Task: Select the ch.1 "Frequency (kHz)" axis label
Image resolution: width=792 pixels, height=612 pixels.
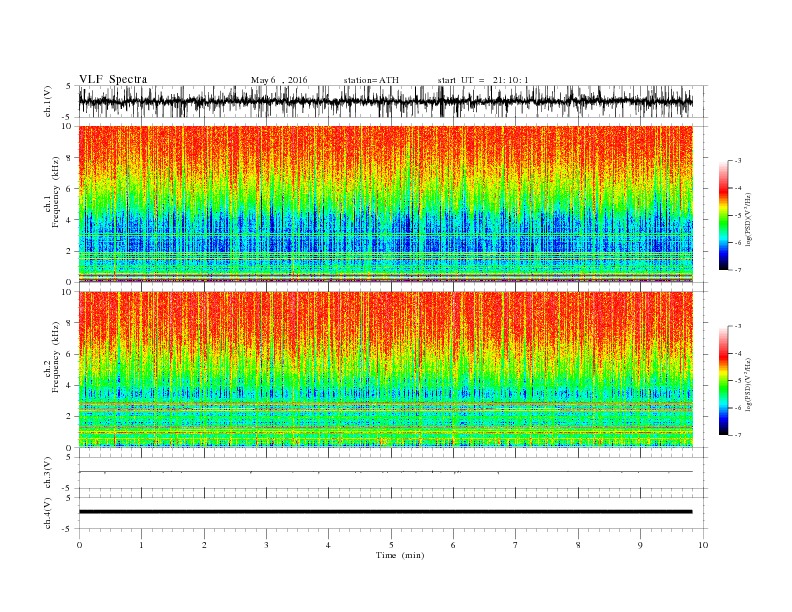Action: coord(55,192)
